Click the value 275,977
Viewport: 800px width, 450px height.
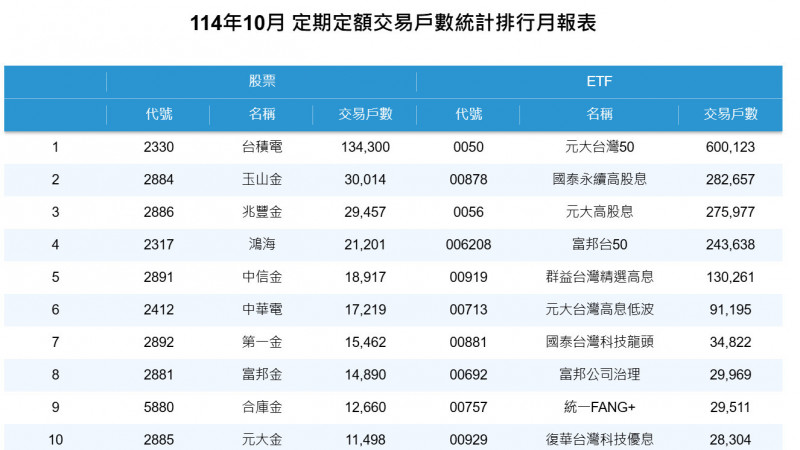tap(730, 212)
